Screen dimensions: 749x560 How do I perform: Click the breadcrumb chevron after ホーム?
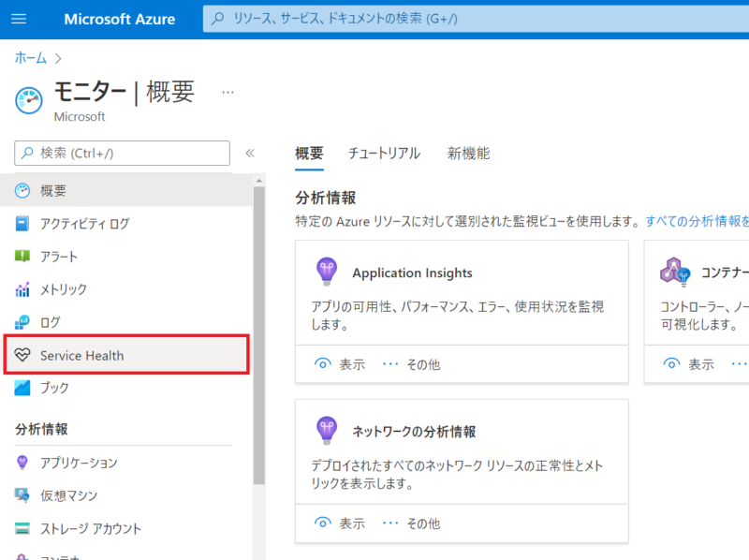(x=58, y=58)
